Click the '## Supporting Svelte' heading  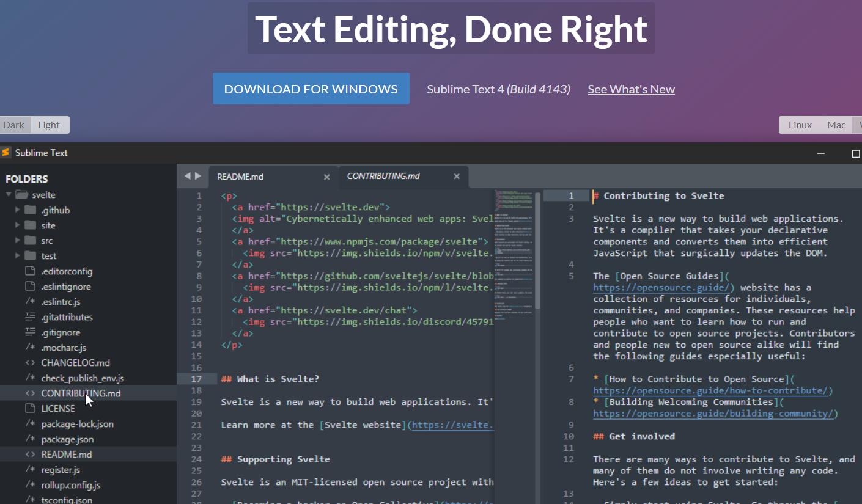click(276, 459)
